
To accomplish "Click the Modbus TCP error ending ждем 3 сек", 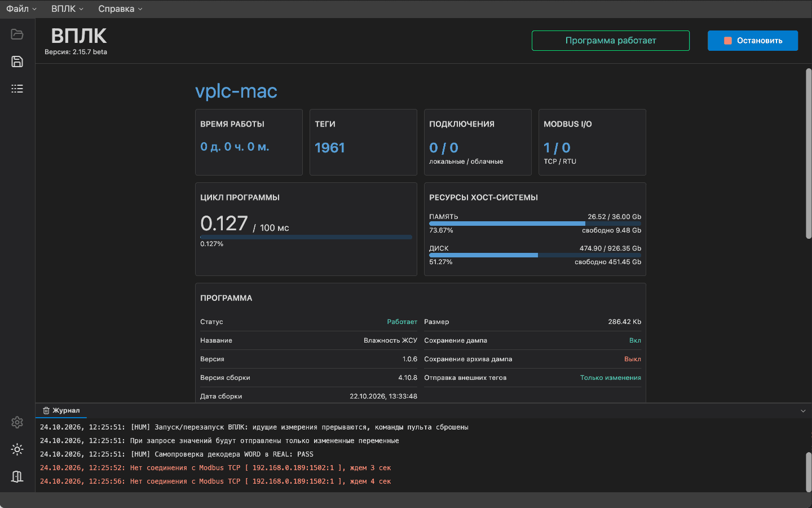I will click(x=215, y=468).
